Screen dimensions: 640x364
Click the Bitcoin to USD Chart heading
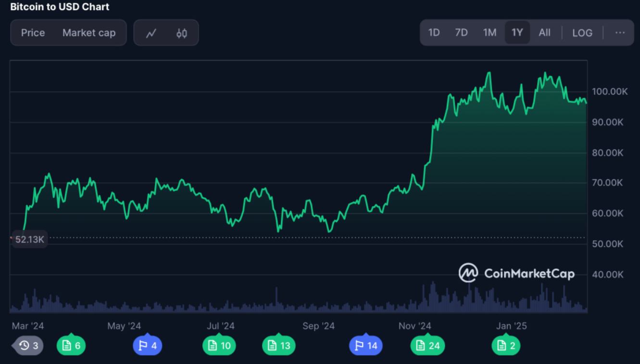60,7
